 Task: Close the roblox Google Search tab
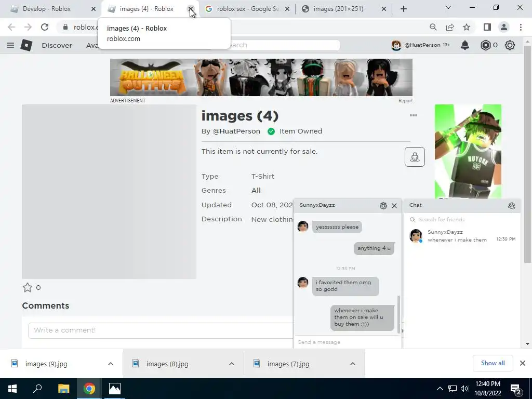[287, 9]
